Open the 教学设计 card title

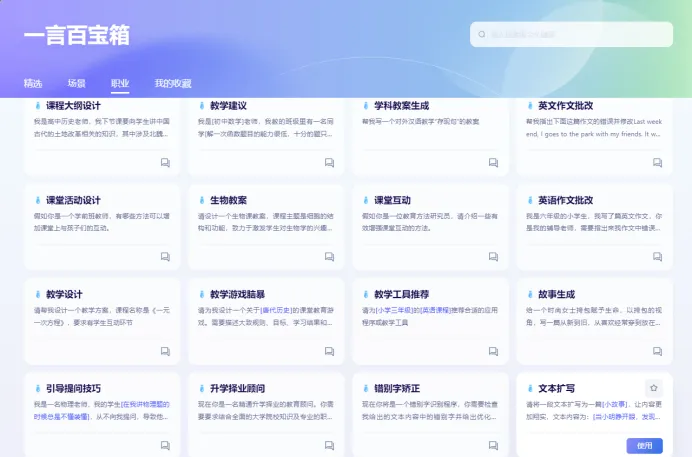pyautogui.click(x=64, y=294)
